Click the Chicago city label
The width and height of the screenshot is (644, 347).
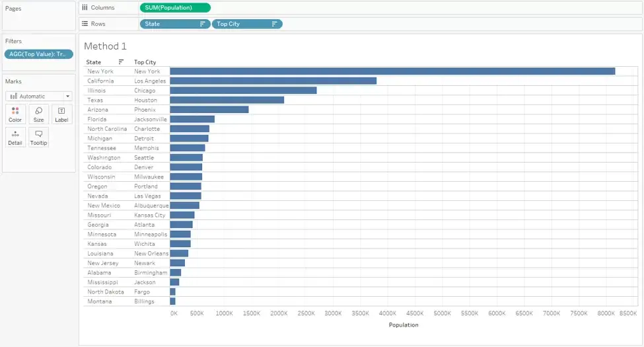145,91
